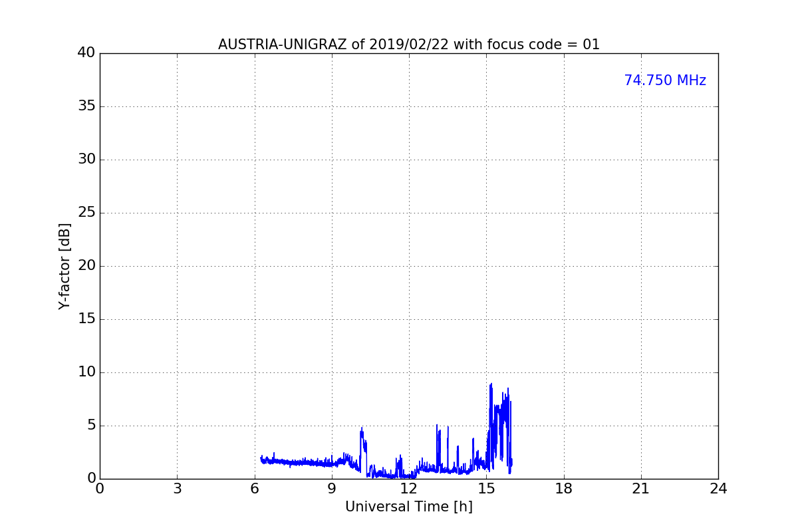
Task: Click x-axis tick label 18
Action: coord(564,489)
